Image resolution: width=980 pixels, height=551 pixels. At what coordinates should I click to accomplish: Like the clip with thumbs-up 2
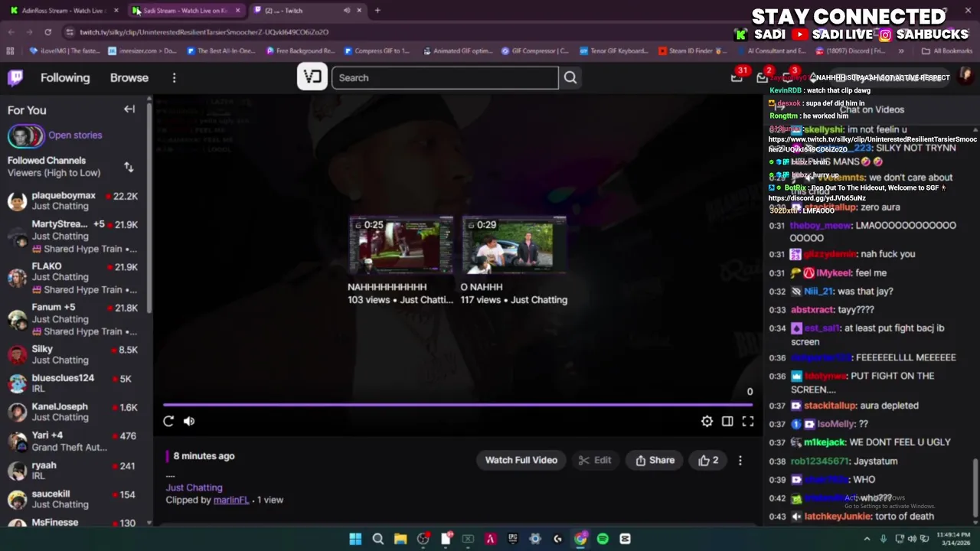(708, 460)
